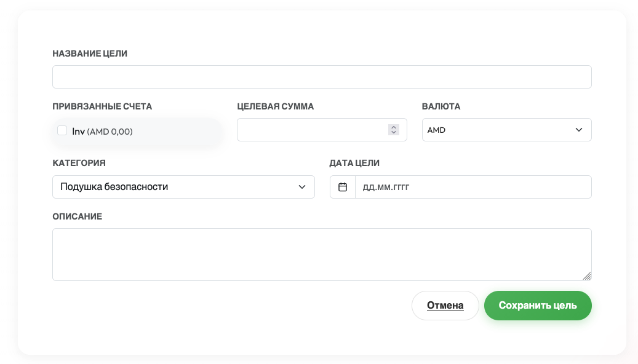Screen dimensions: 638x364
Task: Click the chevron beside Подушка безопасности
Action: [302, 187]
